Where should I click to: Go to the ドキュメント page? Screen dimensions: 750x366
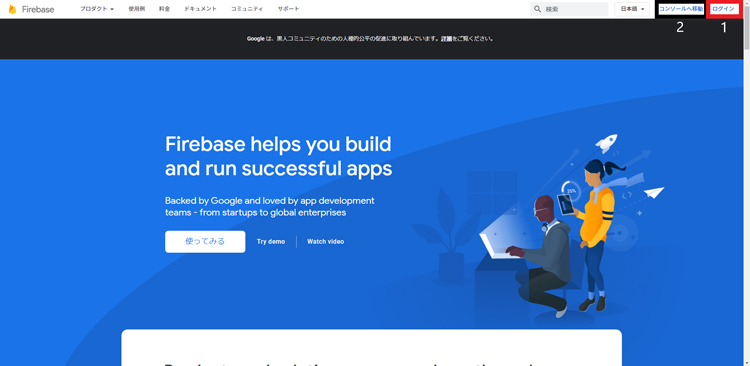coord(200,9)
